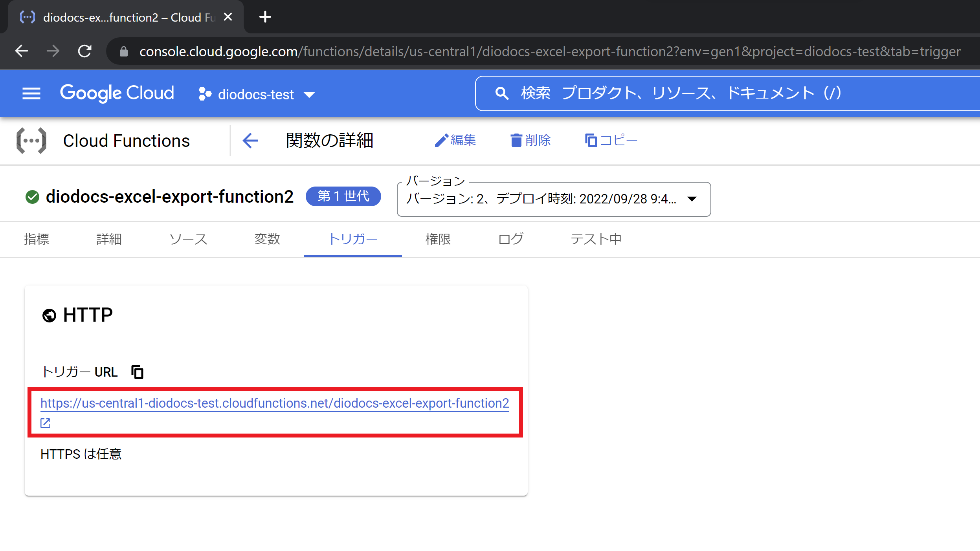Open the diodocs-test project selector
980x551 pixels.
(x=257, y=94)
